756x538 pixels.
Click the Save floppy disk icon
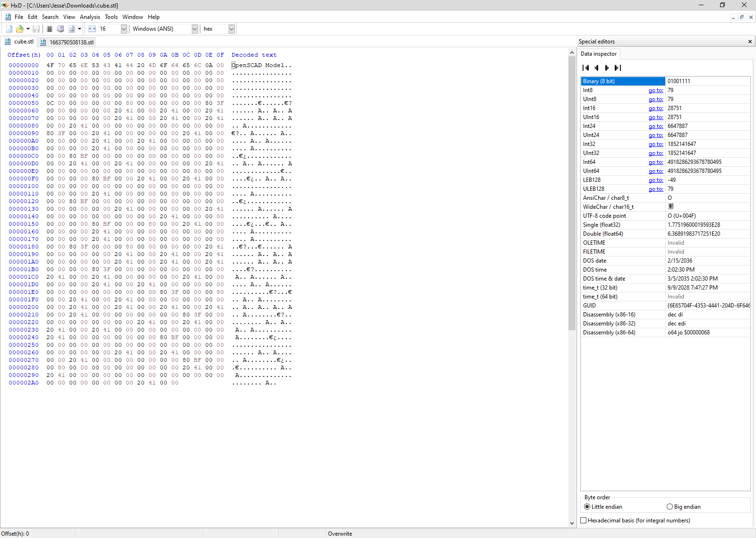click(36, 29)
